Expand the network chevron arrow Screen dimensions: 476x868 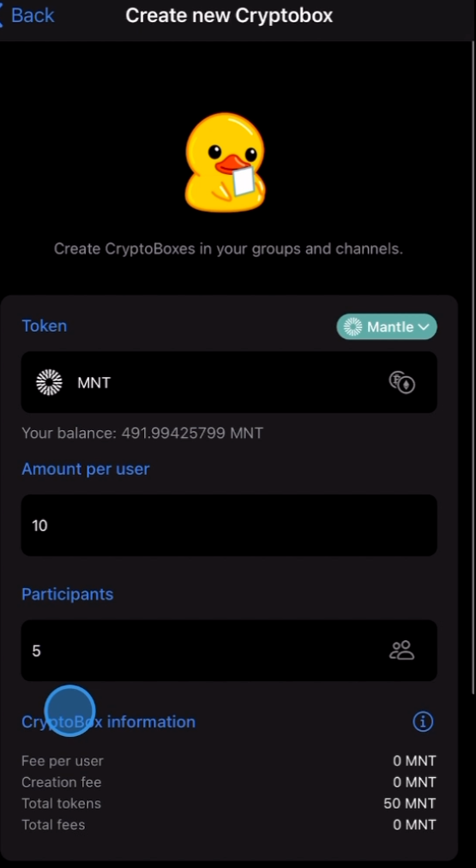[x=424, y=327]
